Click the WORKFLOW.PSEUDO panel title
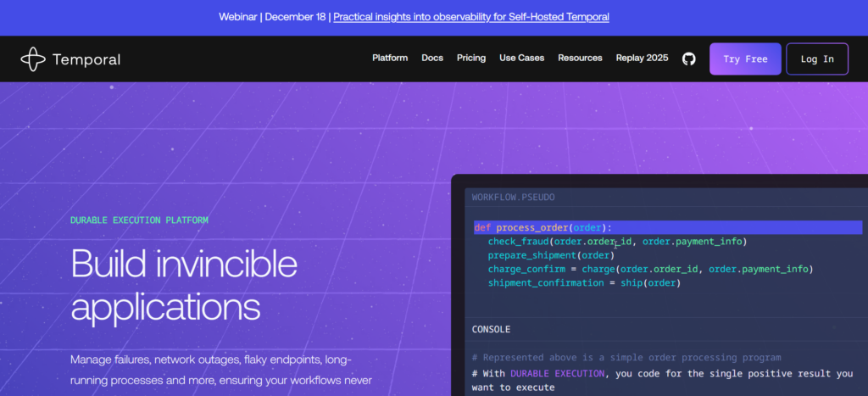 tap(513, 198)
